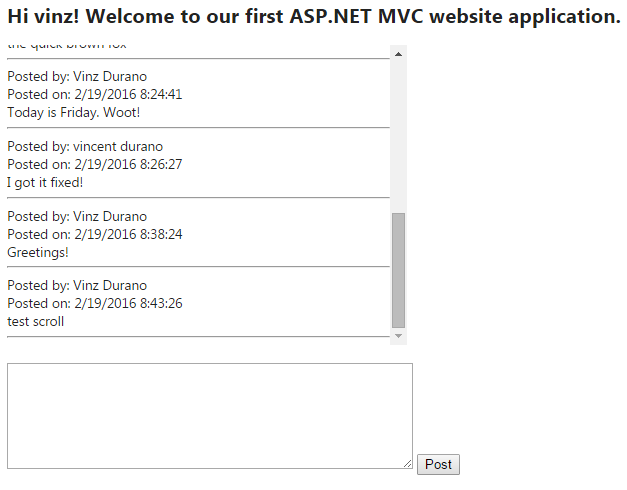
Task: Click timestamp 'Posted on: 2/19/2016 8:43:26'
Action: [x=95, y=304]
